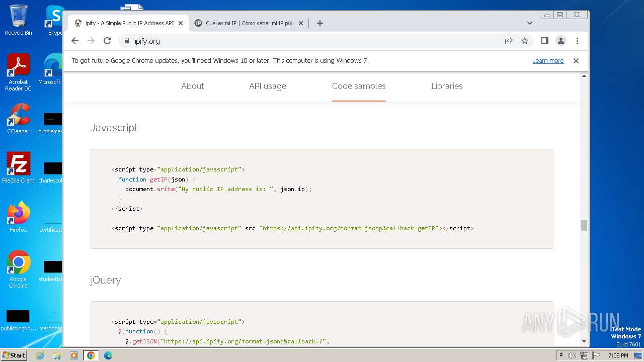Show hidden system tray icons
Screen dimensions: 644x362
tap(561, 355)
